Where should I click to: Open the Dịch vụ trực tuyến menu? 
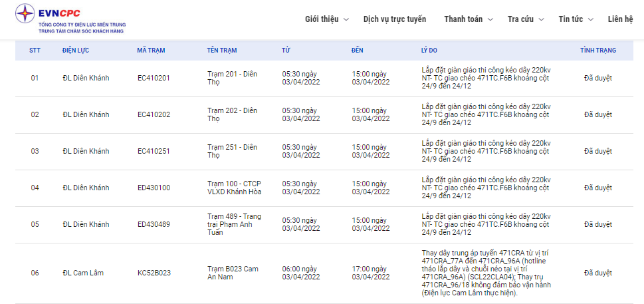click(x=395, y=19)
